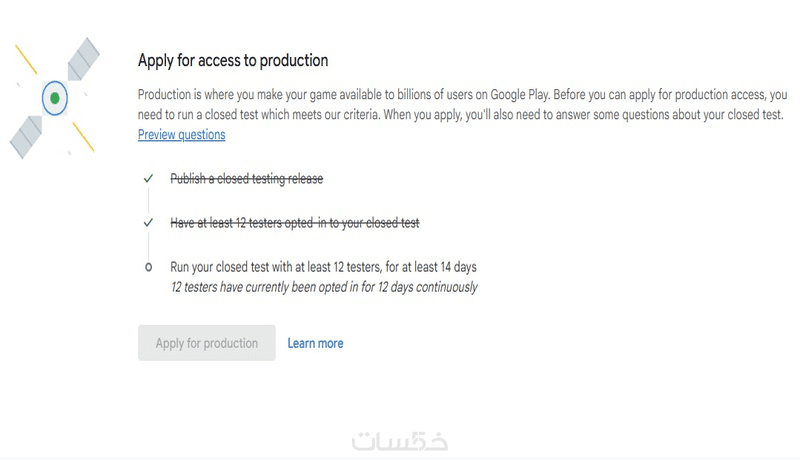Open the Learn more link
This screenshot has width=800, height=460.
(x=315, y=343)
